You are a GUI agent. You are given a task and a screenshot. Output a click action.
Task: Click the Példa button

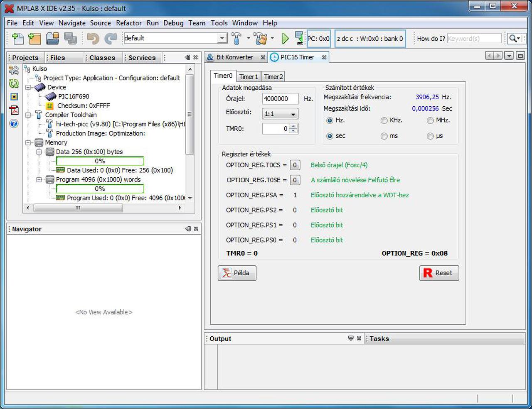237,273
